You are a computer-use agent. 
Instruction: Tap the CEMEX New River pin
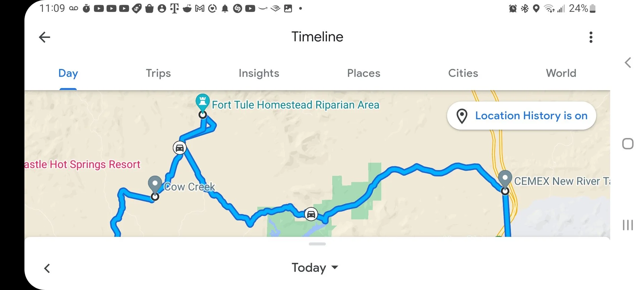(x=505, y=178)
